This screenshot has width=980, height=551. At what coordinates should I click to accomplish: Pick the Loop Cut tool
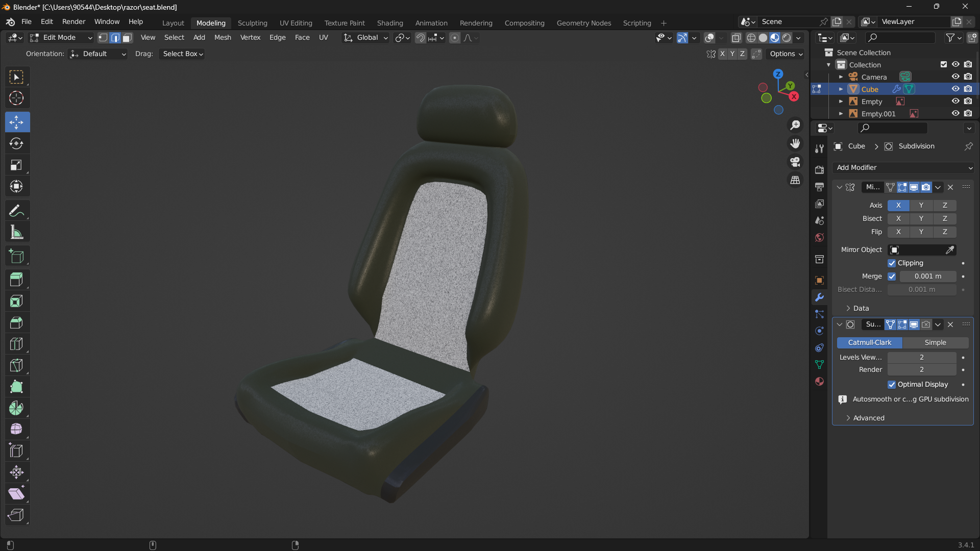tap(16, 344)
